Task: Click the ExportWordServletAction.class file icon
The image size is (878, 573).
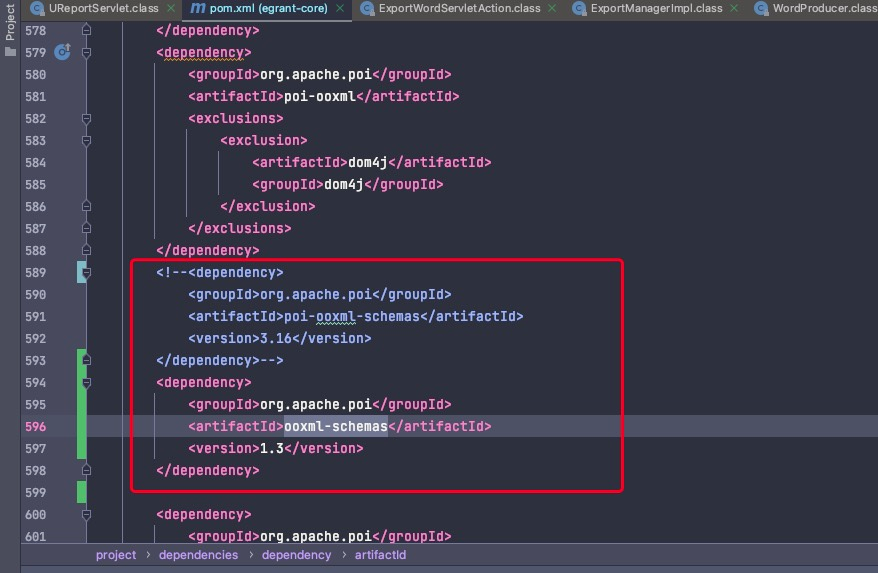Action: 366,8
